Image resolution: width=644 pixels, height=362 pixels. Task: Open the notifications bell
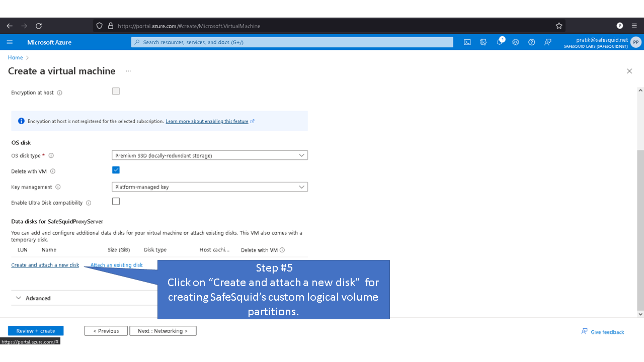tap(500, 42)
